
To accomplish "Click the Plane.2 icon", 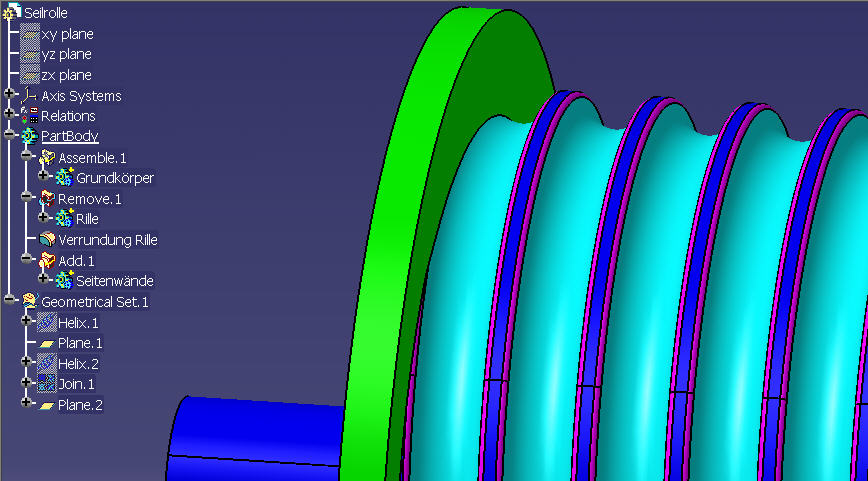I will click(47, 406).
